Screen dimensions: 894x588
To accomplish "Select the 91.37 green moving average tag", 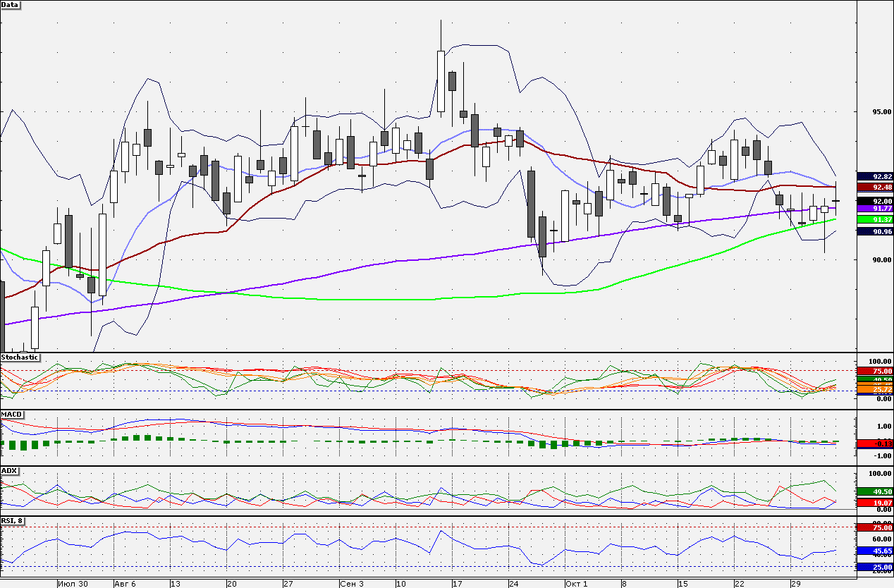I will tap(875, 220).
